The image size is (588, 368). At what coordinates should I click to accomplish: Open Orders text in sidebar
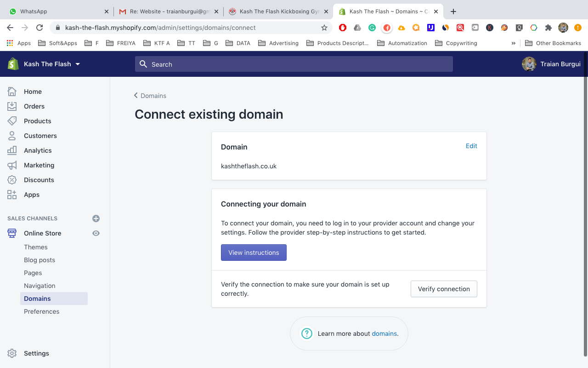34,106
